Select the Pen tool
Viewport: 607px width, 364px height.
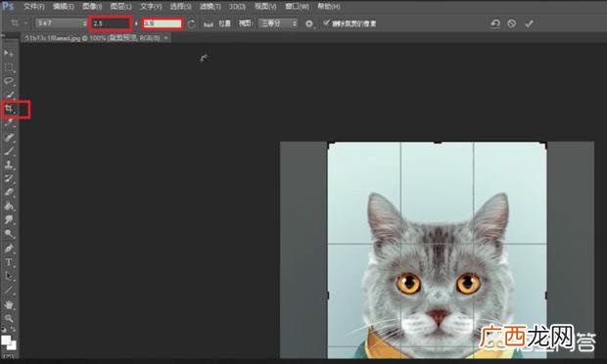pos(9,248)
